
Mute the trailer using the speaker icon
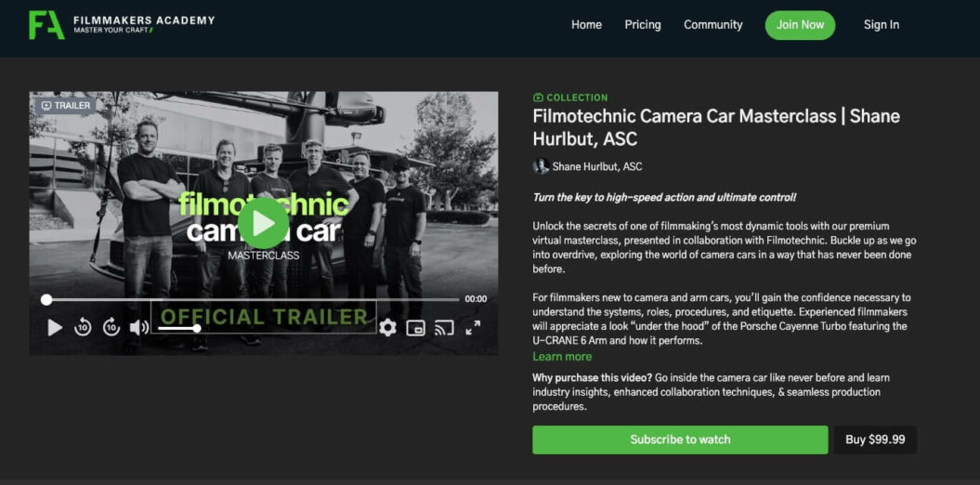pyautogui.click(x=138, y=327)
